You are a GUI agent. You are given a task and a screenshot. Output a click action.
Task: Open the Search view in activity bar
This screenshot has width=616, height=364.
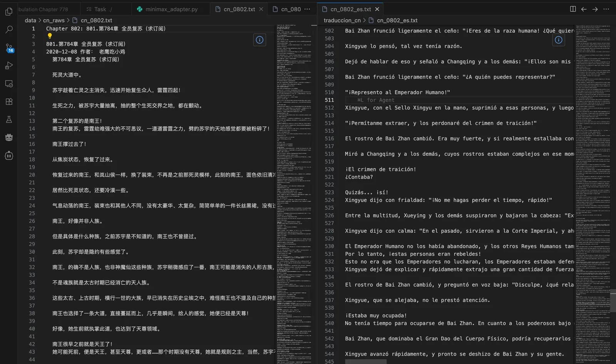9,30
